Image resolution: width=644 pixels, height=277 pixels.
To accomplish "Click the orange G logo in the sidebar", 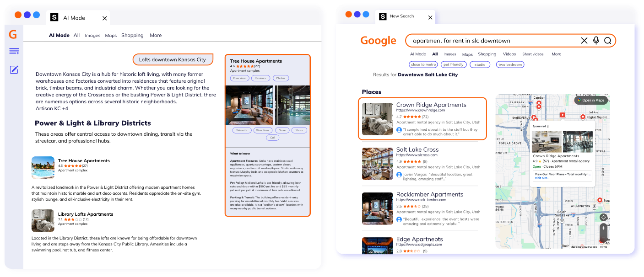I will [x=13, y=35].
